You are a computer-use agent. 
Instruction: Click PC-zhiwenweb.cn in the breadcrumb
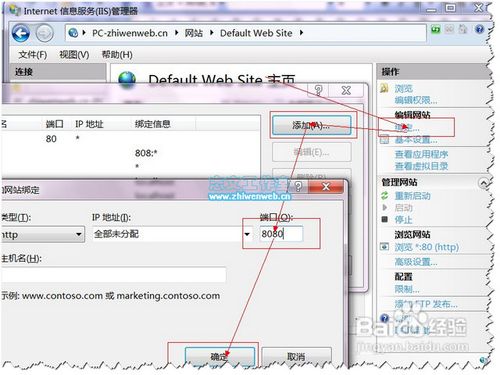130,33
